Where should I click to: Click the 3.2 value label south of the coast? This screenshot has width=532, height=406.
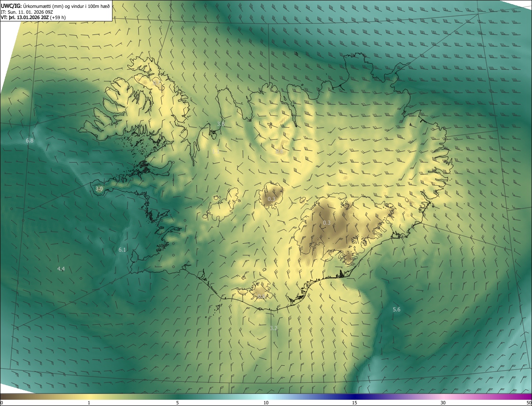pyautogui.click(x=273, y=328)
